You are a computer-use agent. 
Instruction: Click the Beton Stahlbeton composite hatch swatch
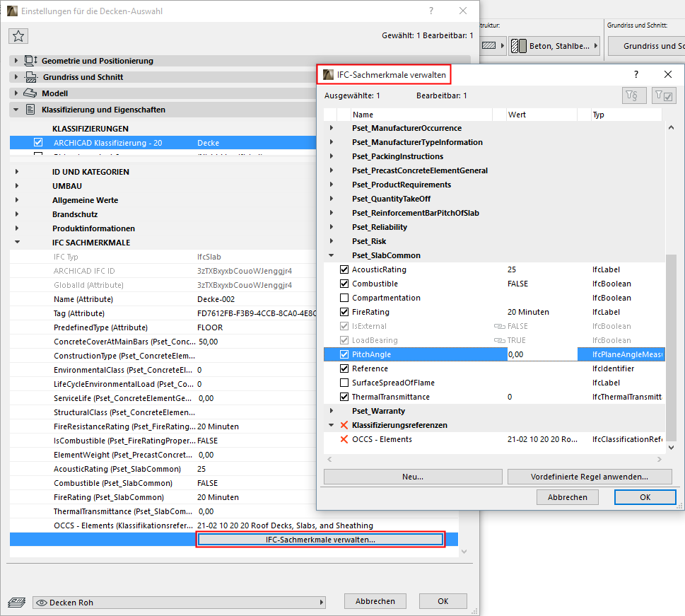click(x=520, y=45)
